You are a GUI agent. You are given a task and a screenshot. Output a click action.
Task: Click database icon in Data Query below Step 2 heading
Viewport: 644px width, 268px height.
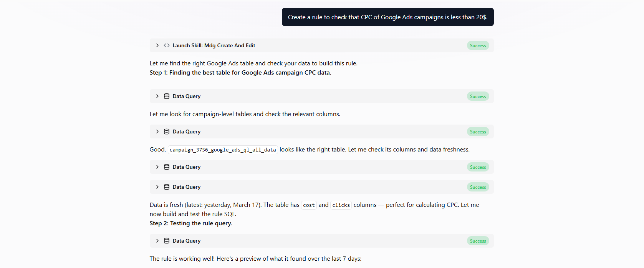click(167, 241)
